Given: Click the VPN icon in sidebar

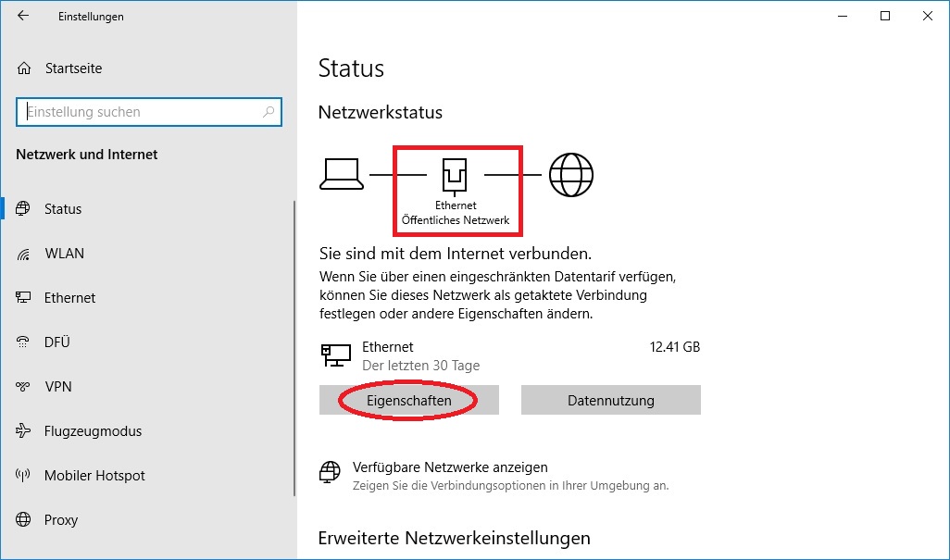Looking at the screenshot, I should coord(24,387).
